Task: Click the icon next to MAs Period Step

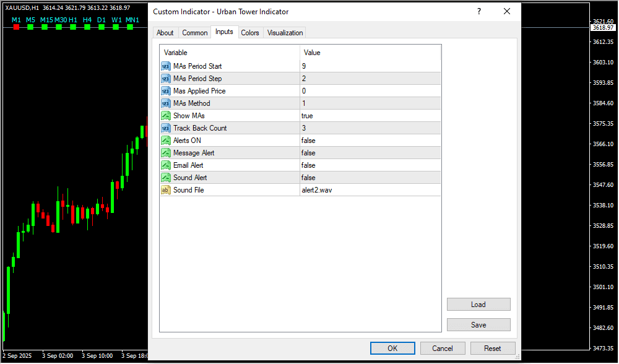Action: point(166,79)
